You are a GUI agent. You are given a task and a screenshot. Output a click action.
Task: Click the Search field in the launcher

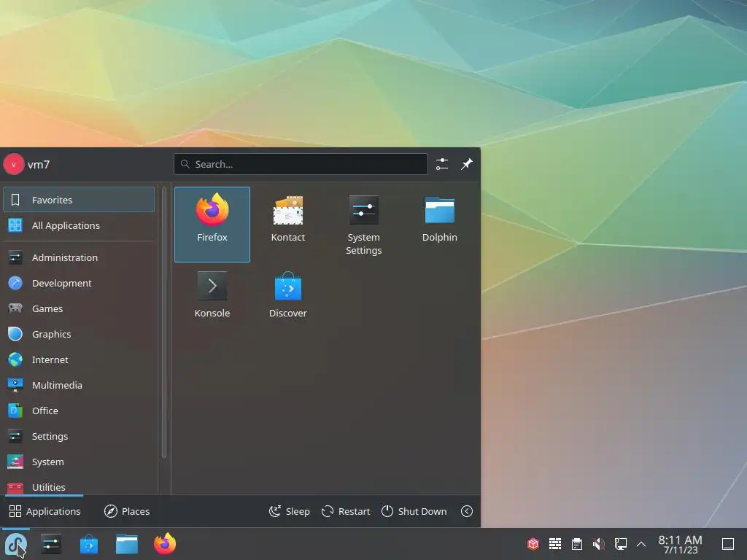click(301, 164)
